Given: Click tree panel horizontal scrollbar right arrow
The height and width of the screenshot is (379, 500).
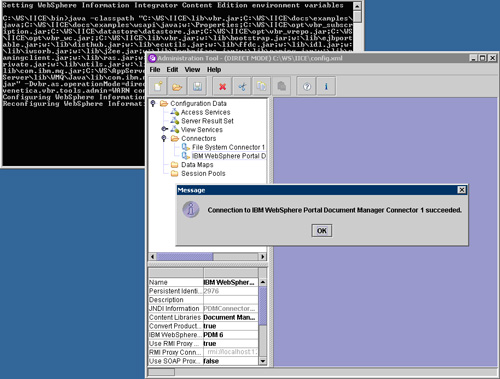Looking at the screenshot, I should point(263,257).
